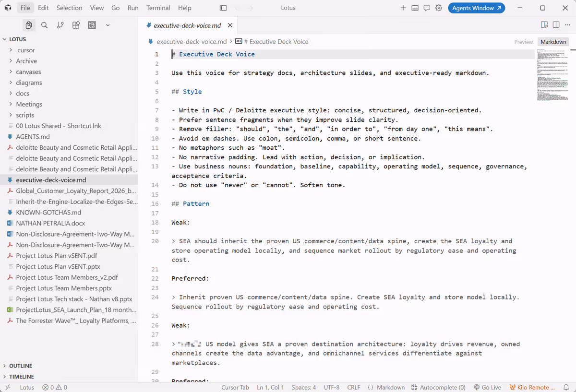Open the fifth activity bar view icon
Viewport: 576px width, 392px height.
click(x=92, y=25)
